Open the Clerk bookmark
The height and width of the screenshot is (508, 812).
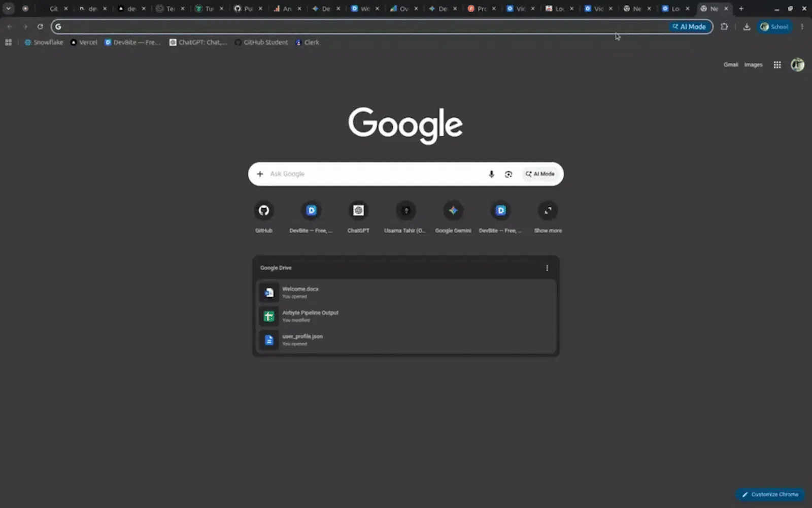(307, 42)
